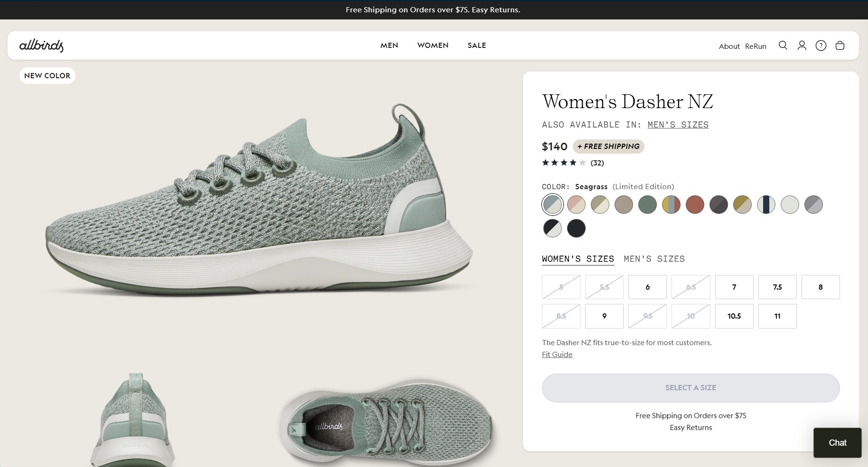Select the solid taupe color swatch

[624, 205]
